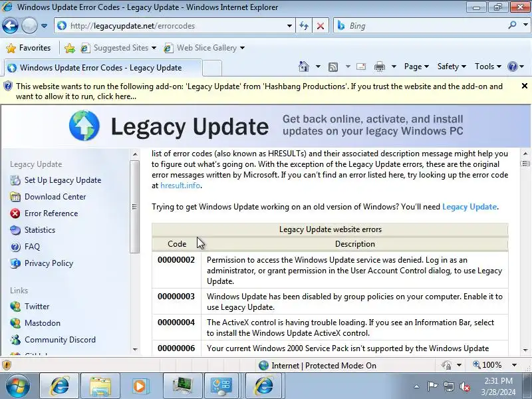Click the Mastodon link icon
532x399 pixels.
point(15,323)
